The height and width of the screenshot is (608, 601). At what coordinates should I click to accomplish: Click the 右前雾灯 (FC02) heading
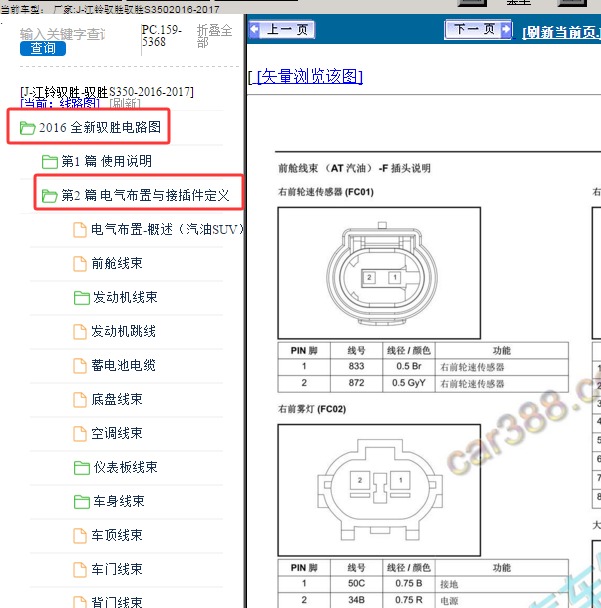[x=312, y=409]
